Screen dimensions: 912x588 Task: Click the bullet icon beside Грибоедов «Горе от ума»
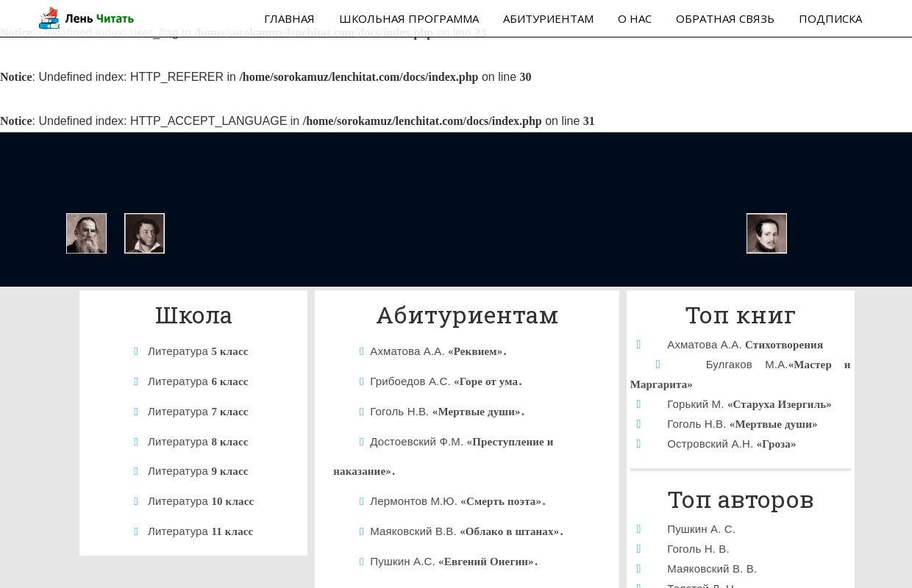tap(362, 381)
